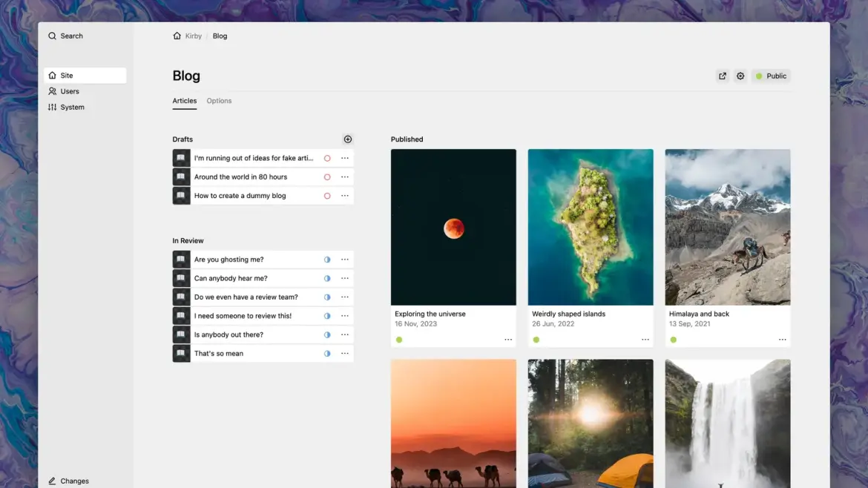Toggle status circle of 'How to create a dummy blog'

[327, 196]
